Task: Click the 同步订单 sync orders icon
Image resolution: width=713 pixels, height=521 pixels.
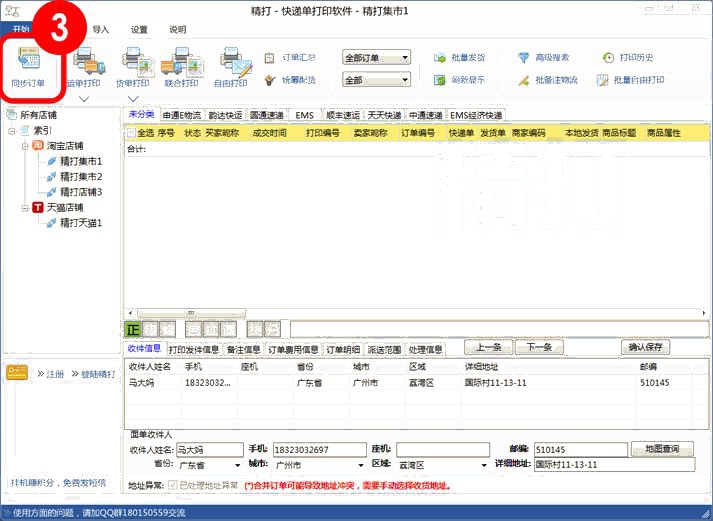Action: [x=28, y=63]
